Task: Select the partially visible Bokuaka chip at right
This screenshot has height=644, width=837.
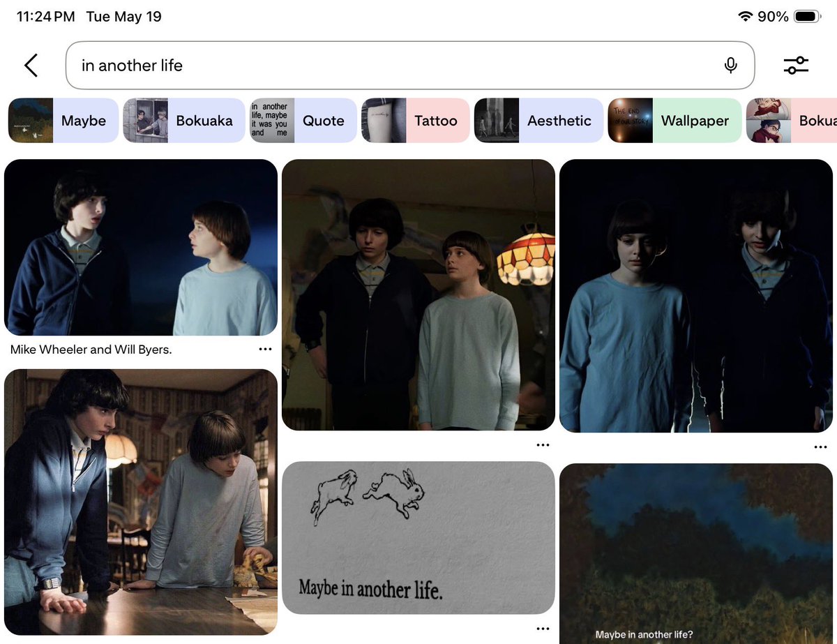Action: click(x=792, y=121)
